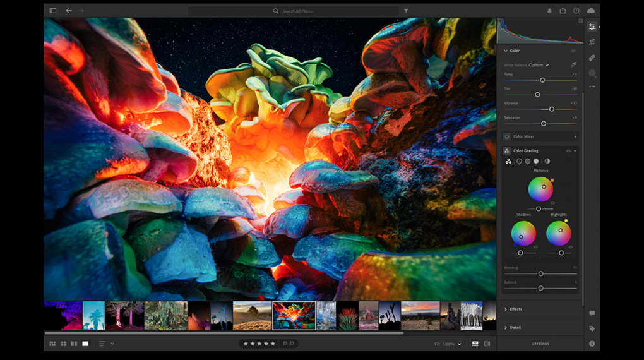Toggle Color Grading visibility eye
Screen dimensions: 644x360
(568, 151)
